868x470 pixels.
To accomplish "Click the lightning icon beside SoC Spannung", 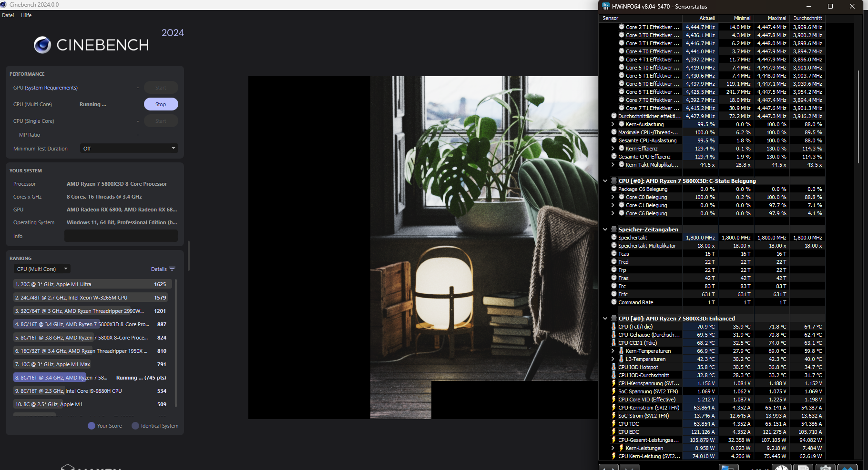I will click(613, 391).
